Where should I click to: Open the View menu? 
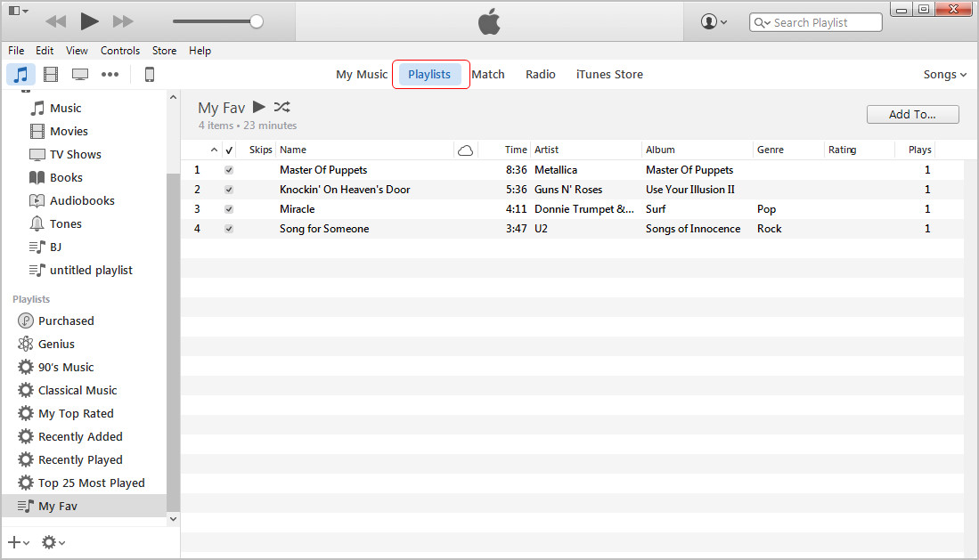point(77,51)
